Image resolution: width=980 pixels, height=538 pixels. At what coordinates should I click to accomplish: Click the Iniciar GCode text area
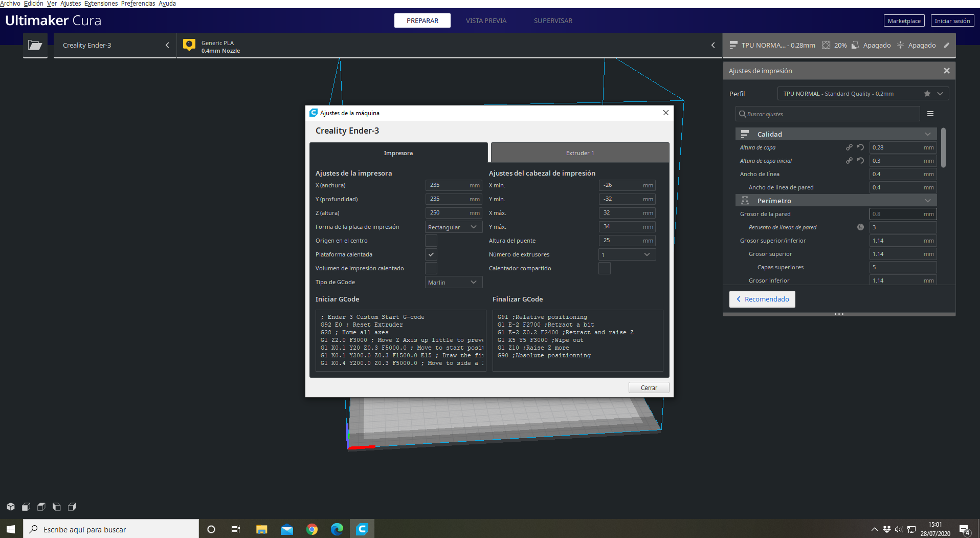(400, 340)
